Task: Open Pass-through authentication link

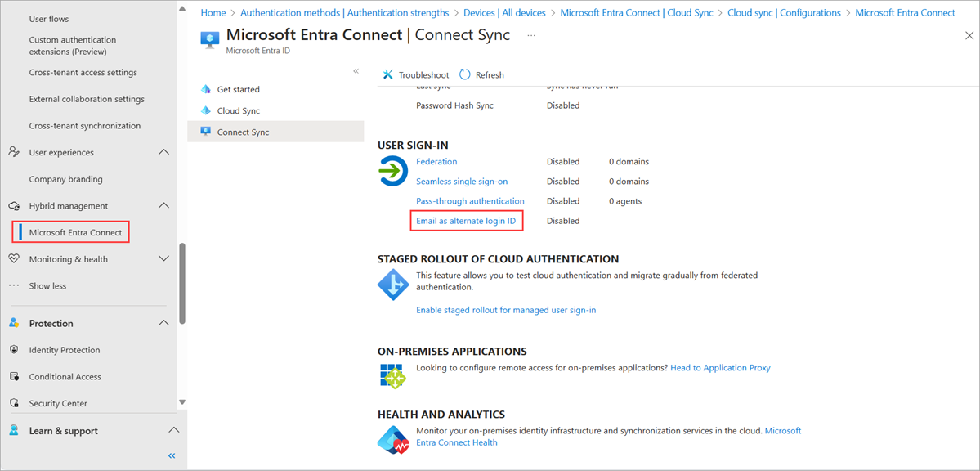Action: coord(470,201)
